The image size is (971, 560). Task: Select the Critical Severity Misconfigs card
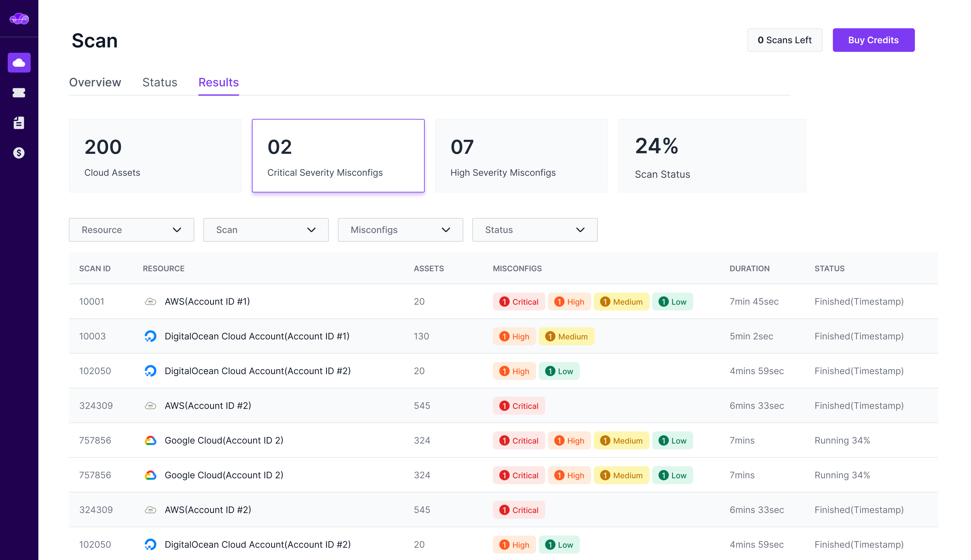click(338, 155)
